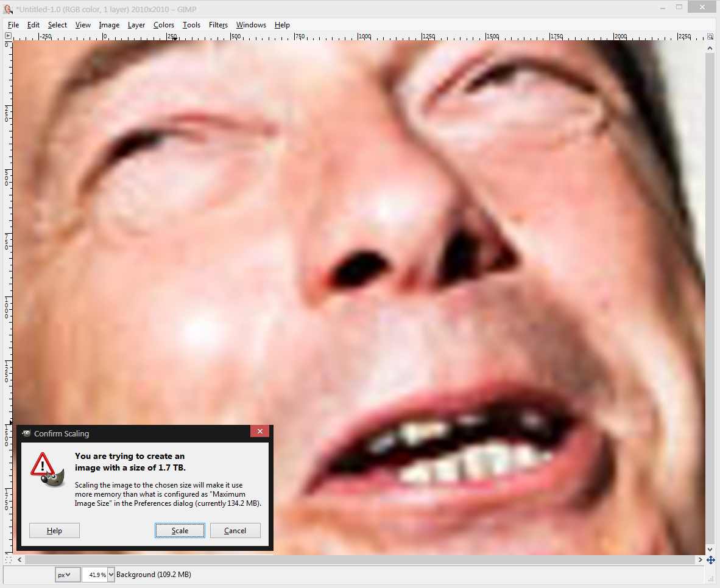Open the Tools menu
720x588 pixels.
(191, 25)
